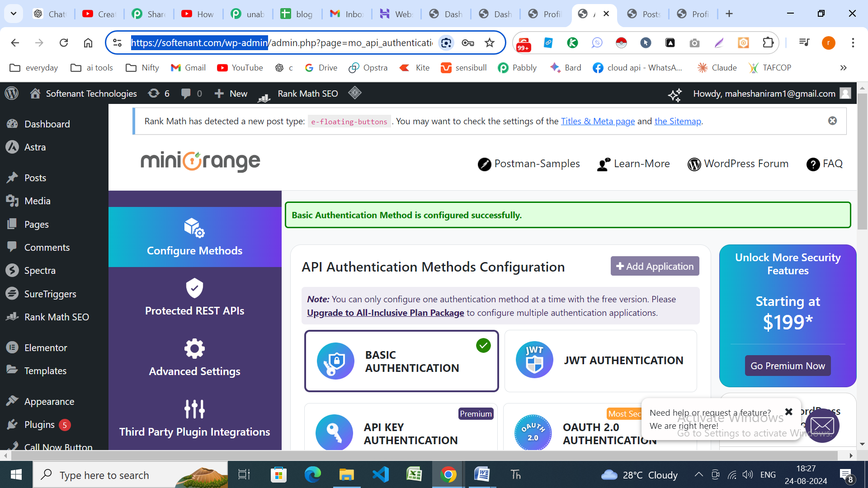Click Go Premium Now button
Image resolution: width=868 pixels, height=488 pixels.
tap(788, 366)
